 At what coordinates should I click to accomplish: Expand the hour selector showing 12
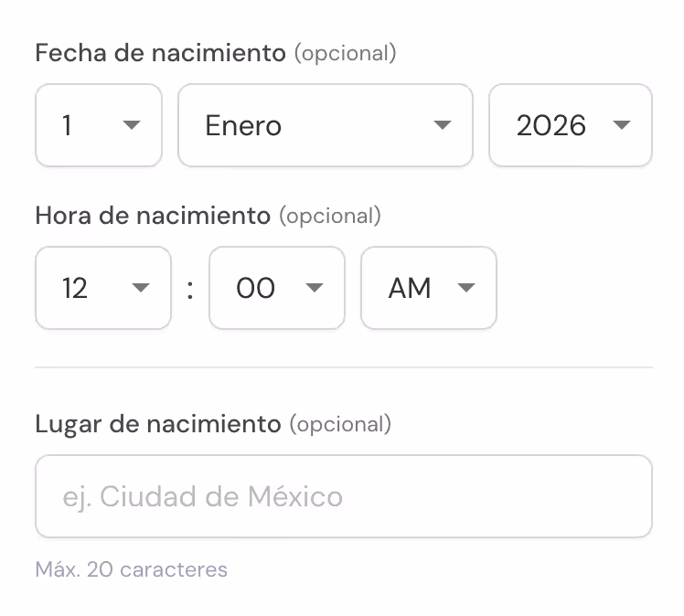[91, 288]
